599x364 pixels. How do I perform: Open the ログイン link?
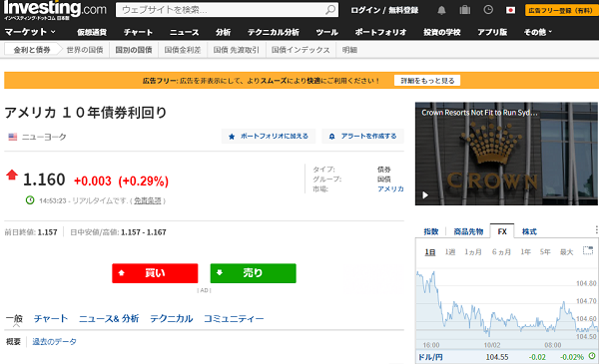365,10
